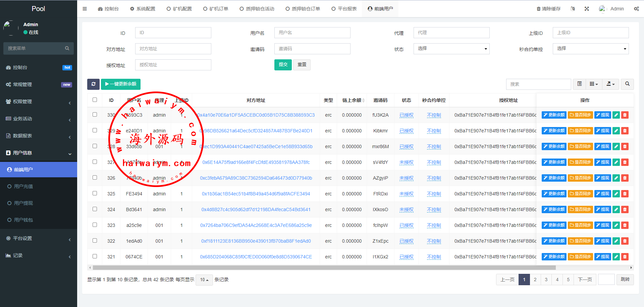The width and height of the screenshot is (644, 307).
Task: Select checkbox for user ID 326
Action: pyautogui.click(x=95, y=178)
